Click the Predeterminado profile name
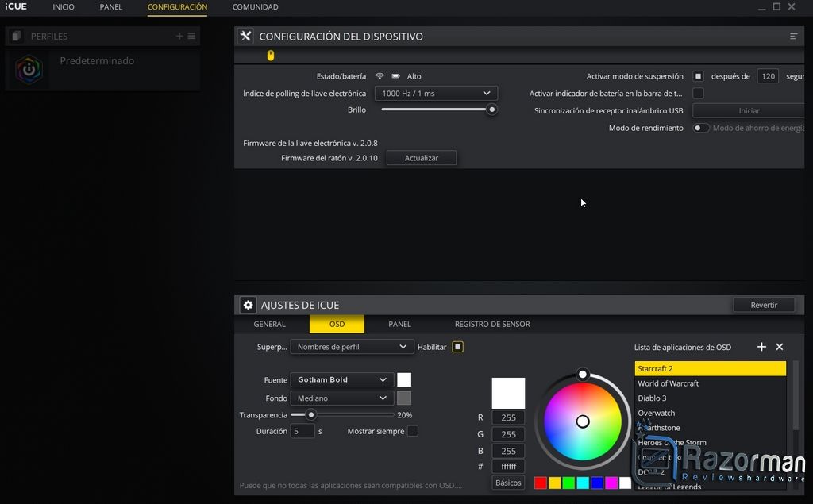The width and height of the screenshot is (813, 504). click(97, 60)
